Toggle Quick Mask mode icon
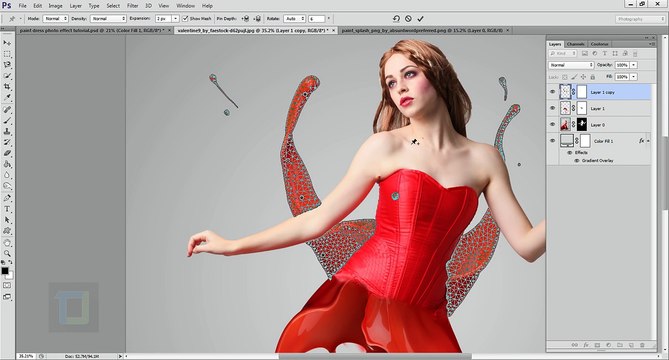 [7, 285]
